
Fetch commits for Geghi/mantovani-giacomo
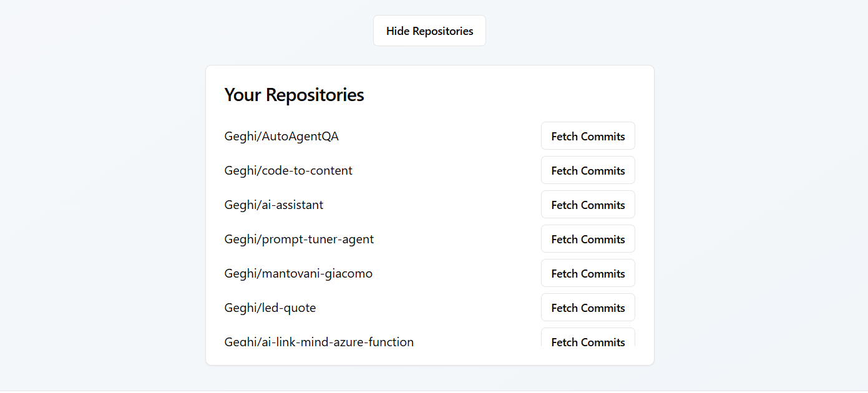(x=588, y=273)
